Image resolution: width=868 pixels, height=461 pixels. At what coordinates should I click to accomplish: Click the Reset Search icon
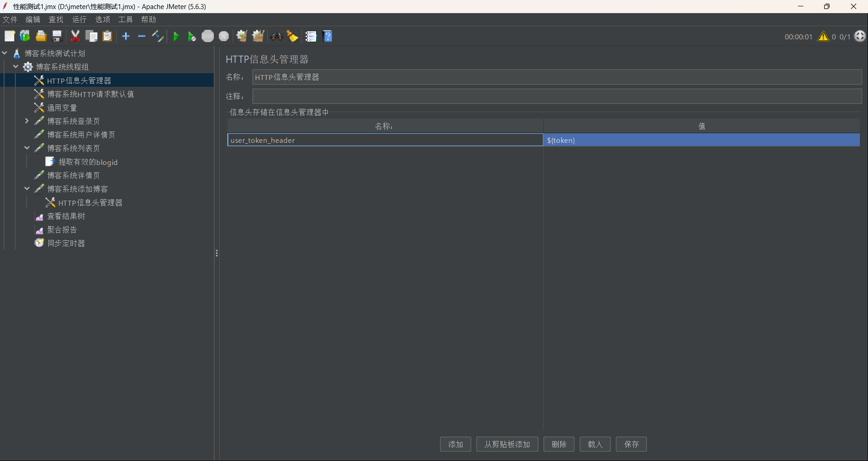point(292,37)
